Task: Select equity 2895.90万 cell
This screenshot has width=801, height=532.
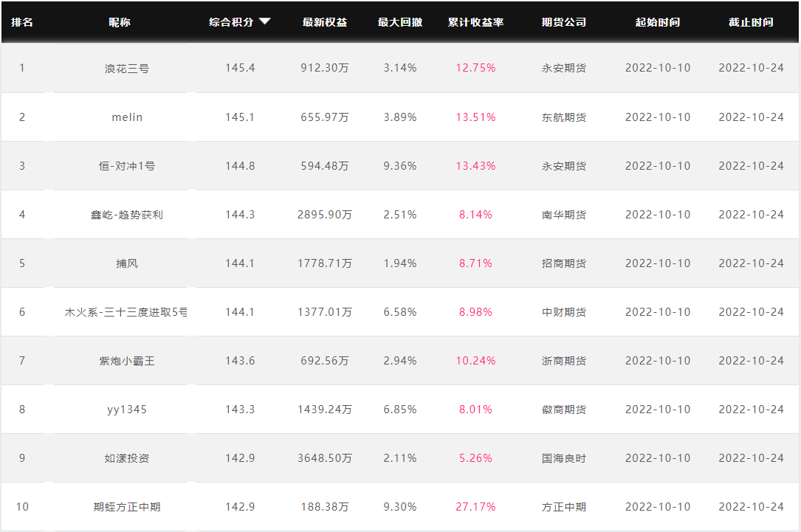Action: (x=325, y=215)
